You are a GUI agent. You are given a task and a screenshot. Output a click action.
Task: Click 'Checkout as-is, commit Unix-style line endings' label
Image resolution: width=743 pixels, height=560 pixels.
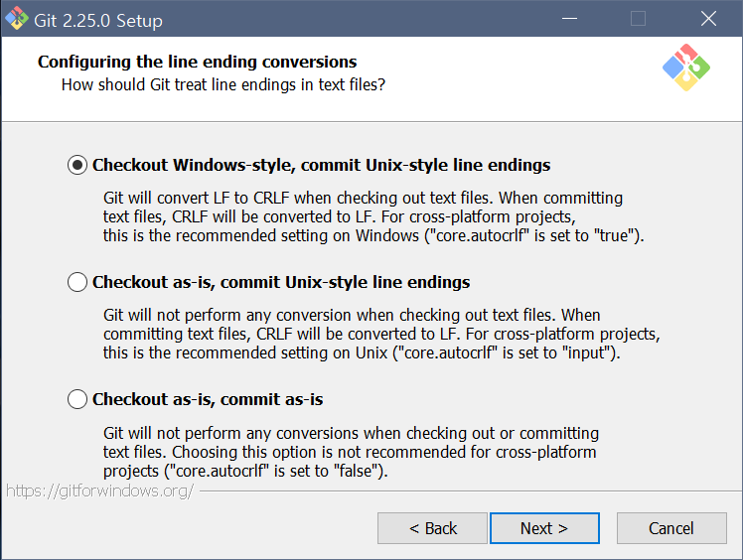[x=281, y=282]
